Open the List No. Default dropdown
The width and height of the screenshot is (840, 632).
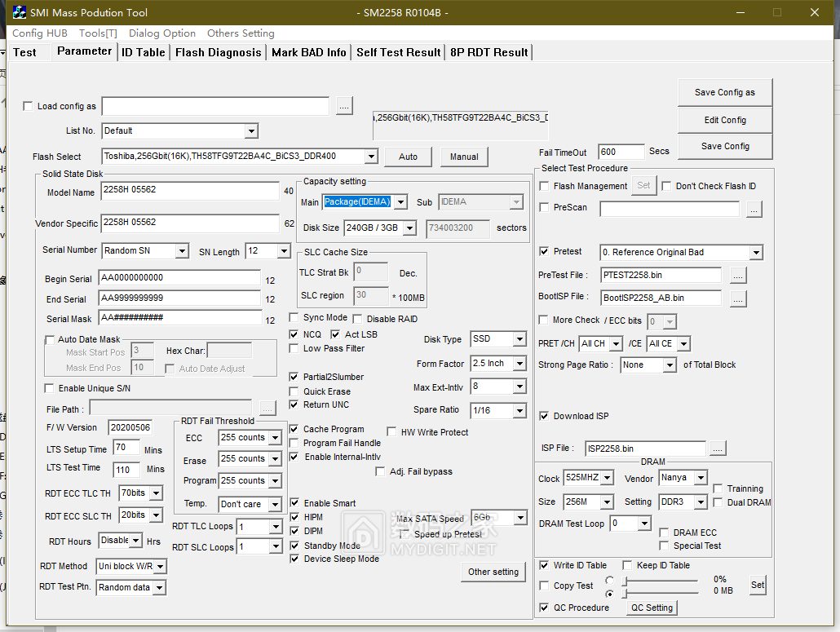(250, 130)
